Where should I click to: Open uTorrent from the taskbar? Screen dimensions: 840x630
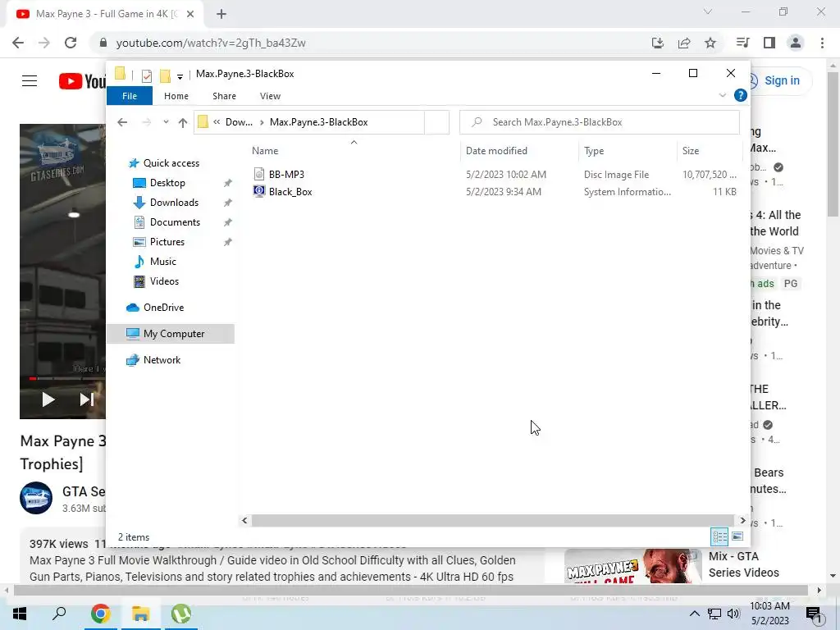(x=181, y=614)
